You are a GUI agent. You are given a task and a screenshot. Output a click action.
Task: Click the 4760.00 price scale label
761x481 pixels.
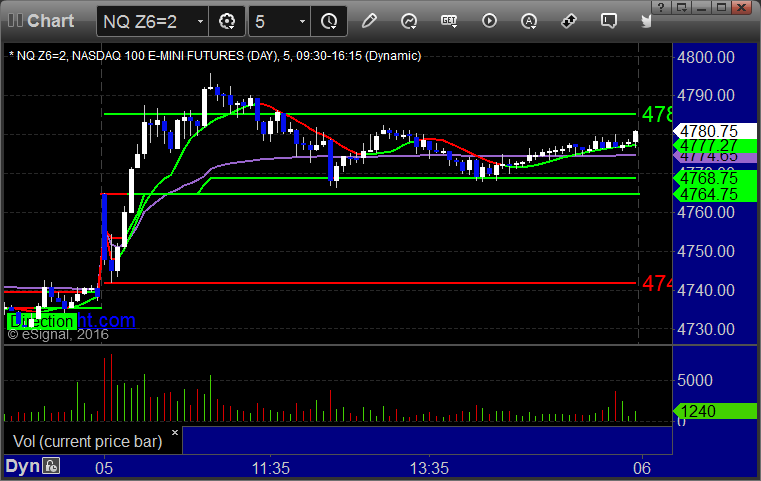point(706,212)
